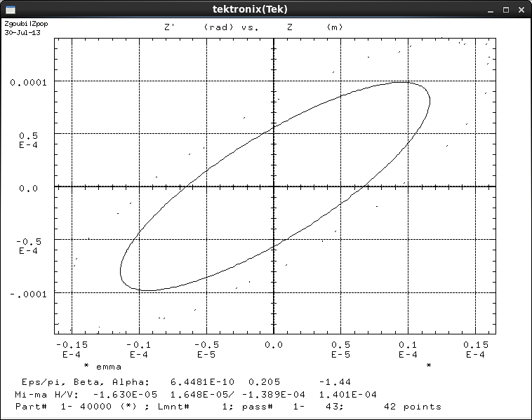This screenshot has height=420, width=532.
Task: Click the Alpha value -1.44
Action: pos(335,382)
